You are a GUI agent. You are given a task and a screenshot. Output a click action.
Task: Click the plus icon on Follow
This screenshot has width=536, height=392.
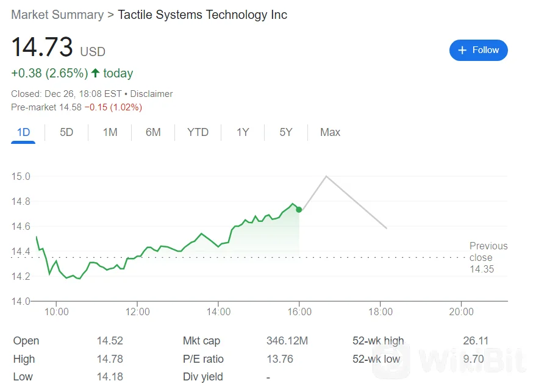tap(462, 50)
